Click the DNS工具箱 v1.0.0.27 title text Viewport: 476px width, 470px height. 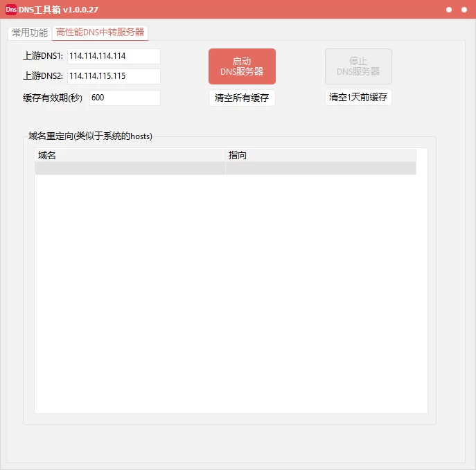[x=58, y=10]
